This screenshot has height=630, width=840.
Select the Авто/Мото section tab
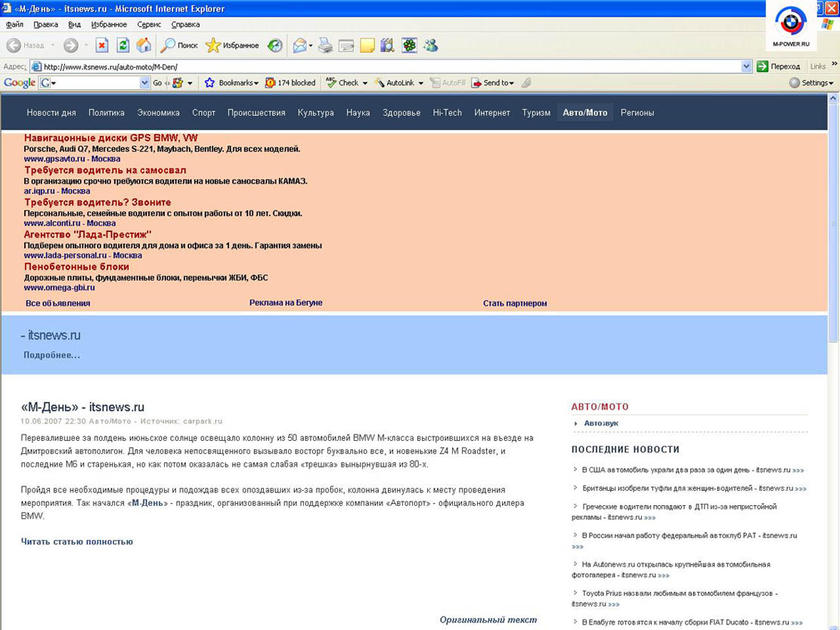pos(585,113)
